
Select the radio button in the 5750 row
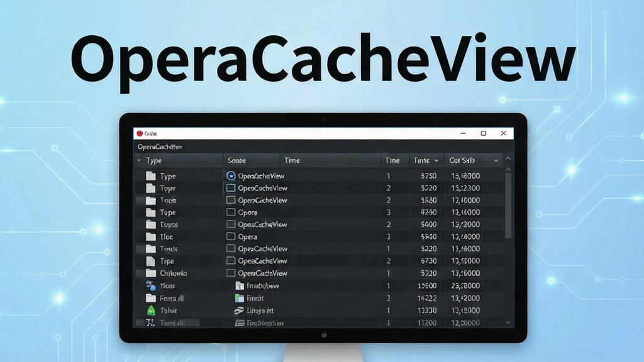click(x=231, y=176)
